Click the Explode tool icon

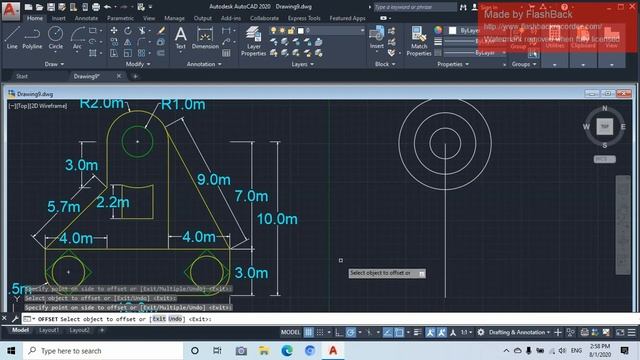click(x=161, y=42)
